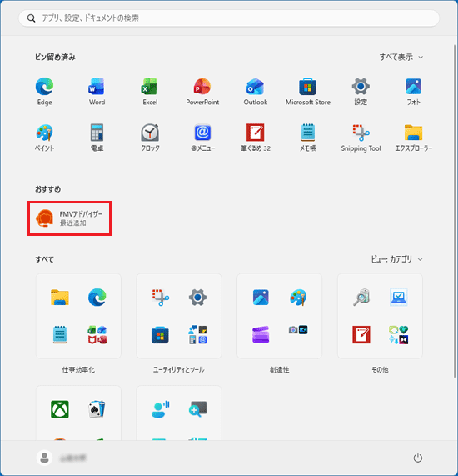This screenshot has width=458, height=476.
Task: Start the pinned PowerPoint app
Action: point(202,92)
